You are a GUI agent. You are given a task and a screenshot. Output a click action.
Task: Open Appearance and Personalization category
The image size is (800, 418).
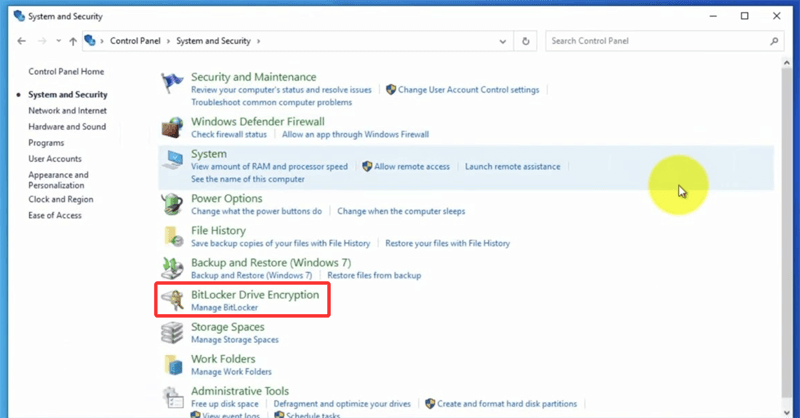58,180
